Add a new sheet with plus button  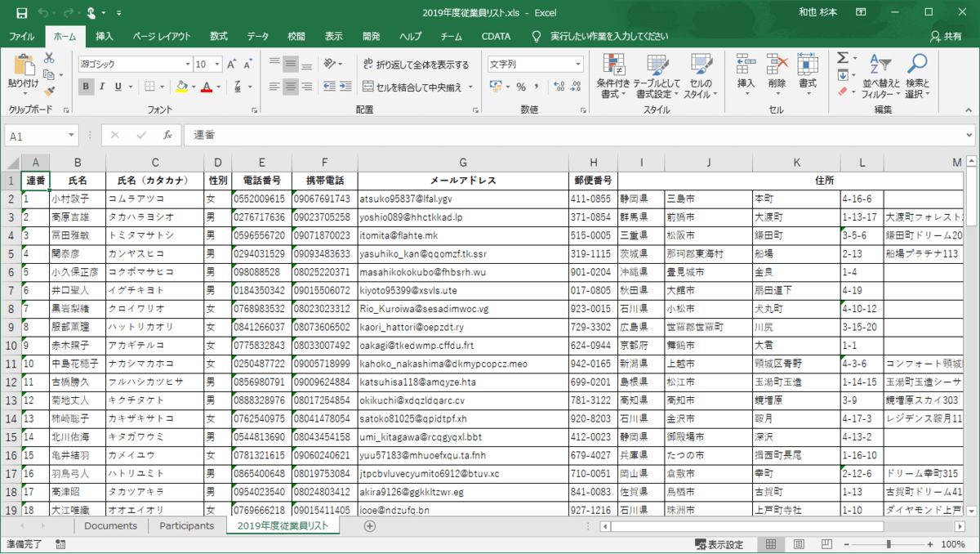(369, 525)
